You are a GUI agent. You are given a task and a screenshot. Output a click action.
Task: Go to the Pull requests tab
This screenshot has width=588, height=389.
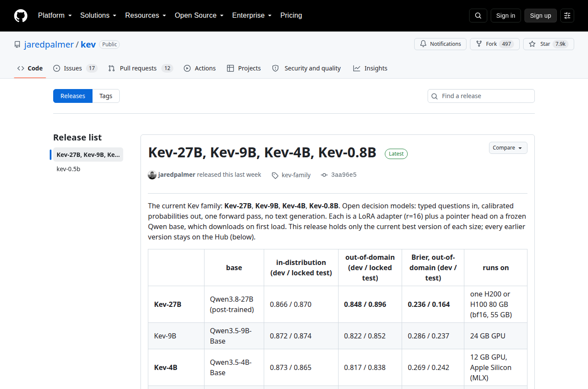(x=140, y=68)
